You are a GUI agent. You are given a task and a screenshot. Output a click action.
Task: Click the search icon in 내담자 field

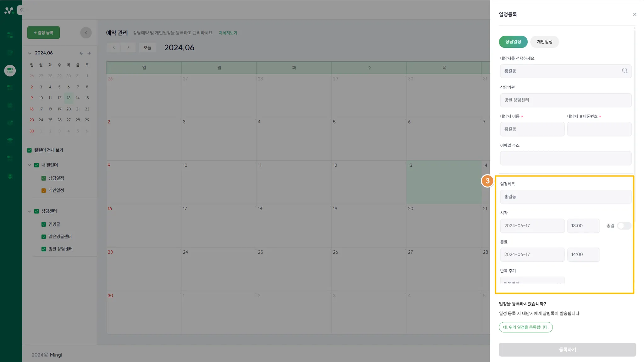625,71
